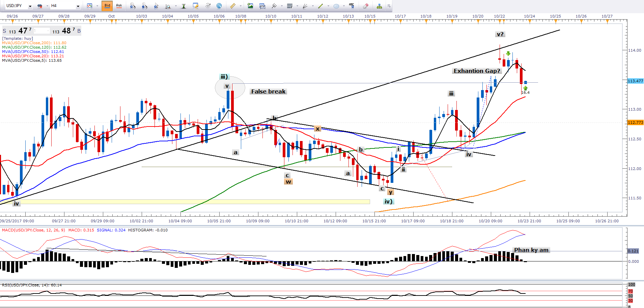644x308 pixels.
Task: Open the H4 timeframe dropdown
Action: pyautogui.click(x=78, y=6)
